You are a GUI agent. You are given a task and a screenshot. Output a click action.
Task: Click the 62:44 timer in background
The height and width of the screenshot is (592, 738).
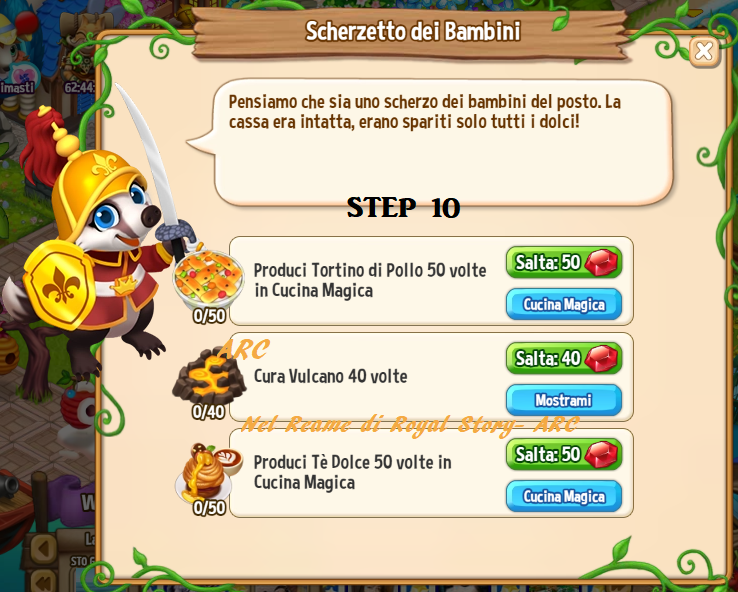80,87
